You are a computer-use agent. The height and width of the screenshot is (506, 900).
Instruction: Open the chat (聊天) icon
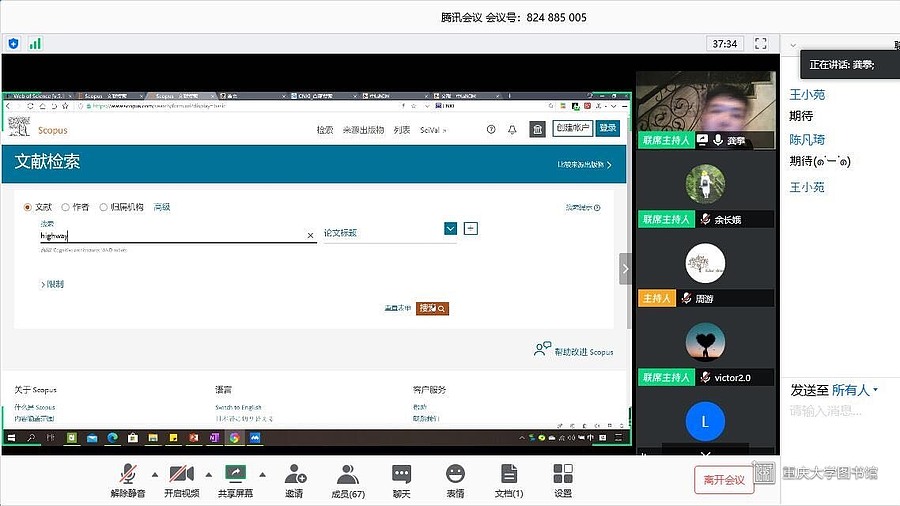[401, 474]
